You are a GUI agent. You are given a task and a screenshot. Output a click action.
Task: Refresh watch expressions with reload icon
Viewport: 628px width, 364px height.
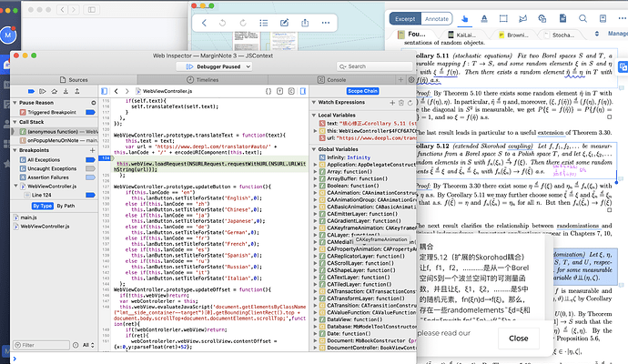click(410, 103)
